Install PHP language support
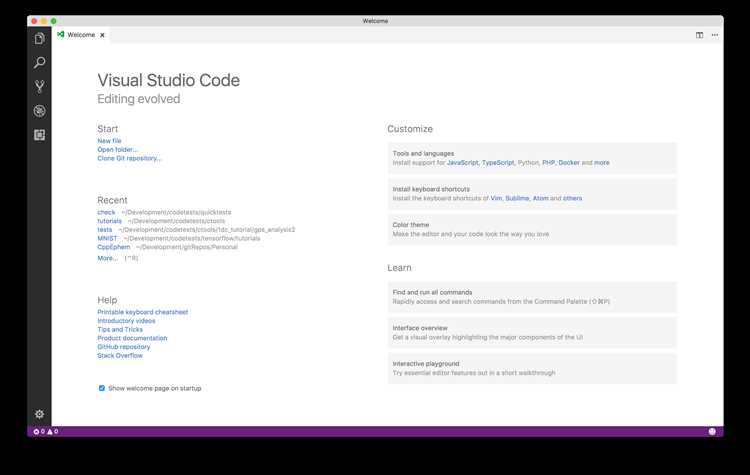Image resolution: width=750 pixels, height=475 pixels. pyautogui.click(x=549, y=163)
